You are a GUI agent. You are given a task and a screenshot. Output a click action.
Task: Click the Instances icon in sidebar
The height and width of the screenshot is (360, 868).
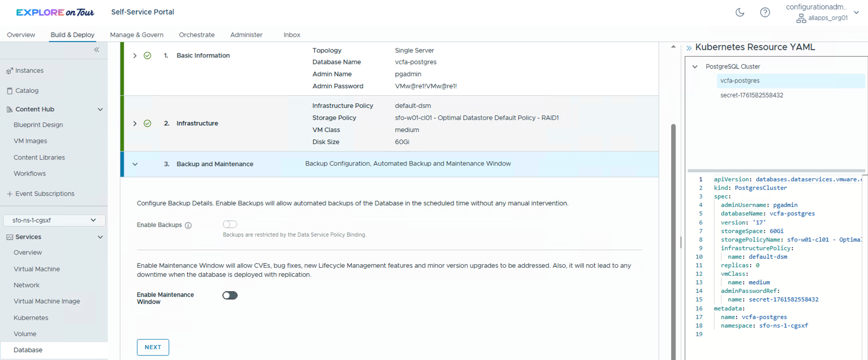pos(9,71)
